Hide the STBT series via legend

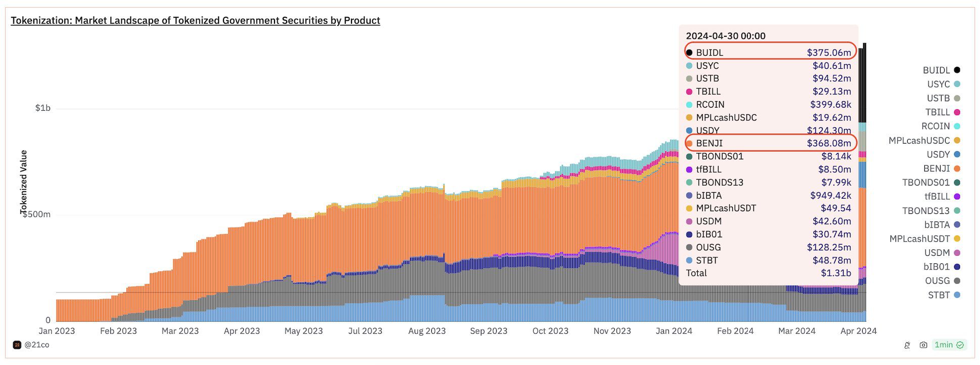click(944, 295)
